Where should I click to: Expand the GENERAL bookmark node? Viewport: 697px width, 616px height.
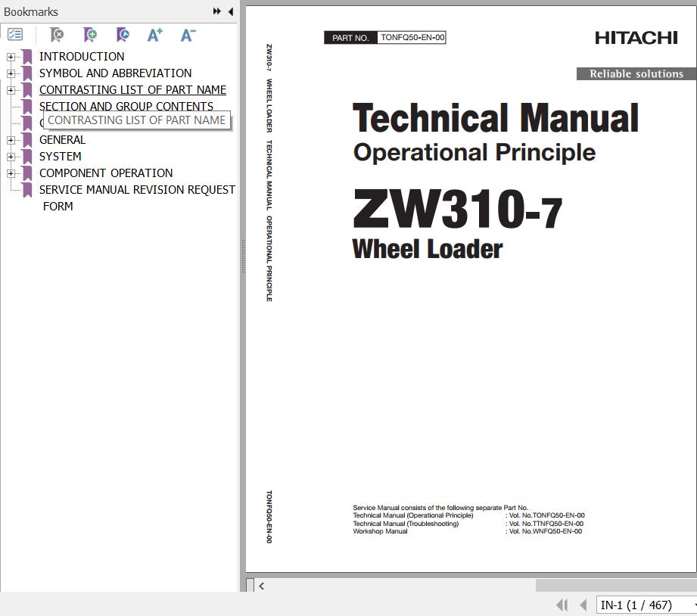11,140
